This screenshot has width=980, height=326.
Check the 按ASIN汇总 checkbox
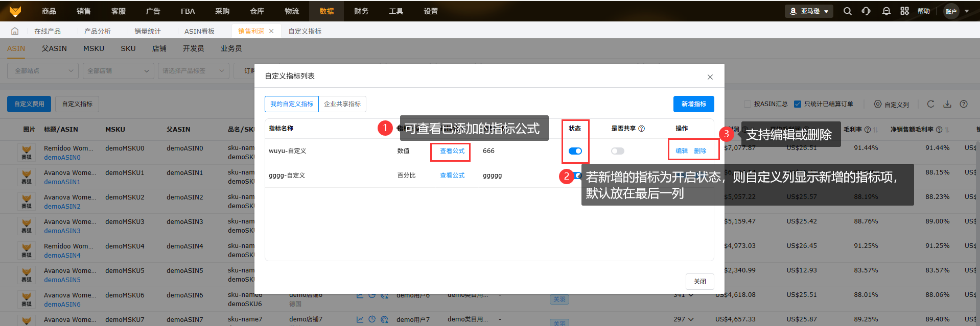click(748, 104)
